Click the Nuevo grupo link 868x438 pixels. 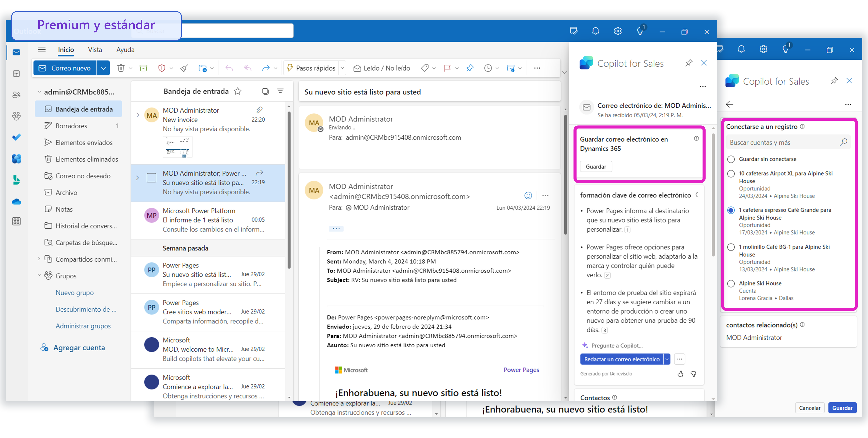tap(74, 292)
